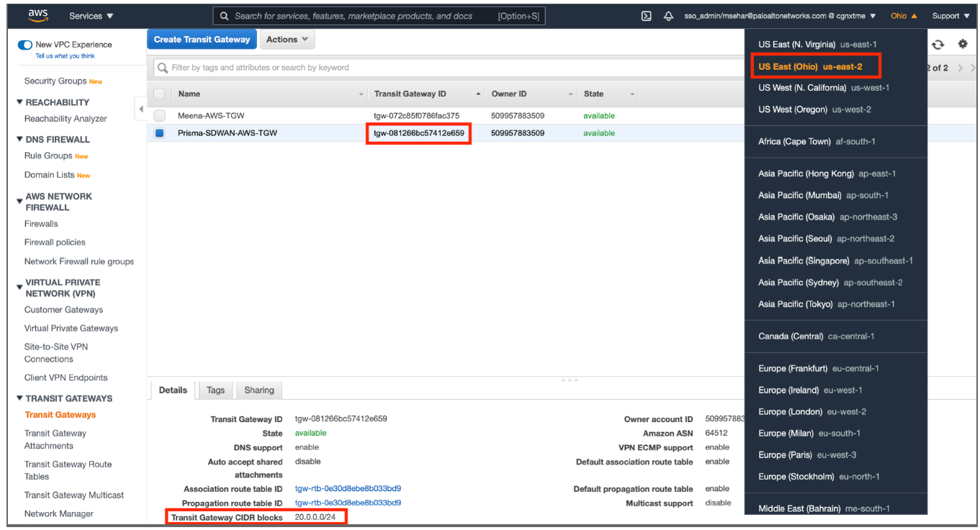Click the refresh icon above the table
The image size is (980, 530).
pyautogui.click(x=938, y=45)
